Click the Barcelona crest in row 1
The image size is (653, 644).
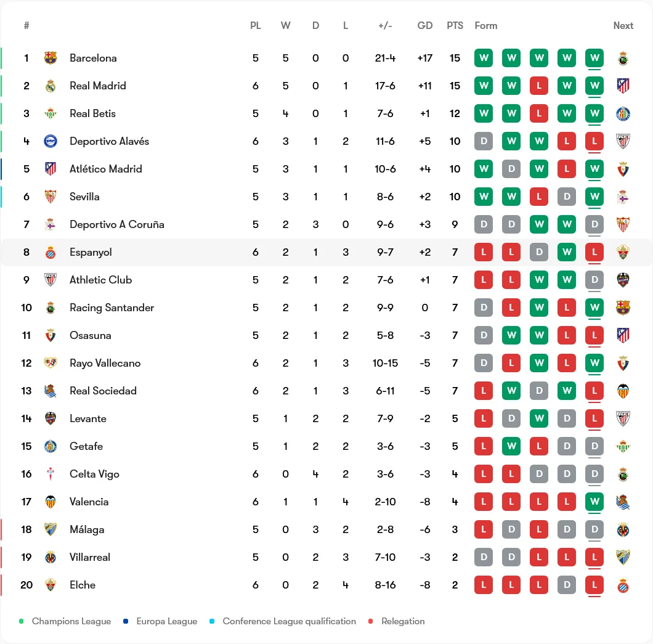pos(51,58)
